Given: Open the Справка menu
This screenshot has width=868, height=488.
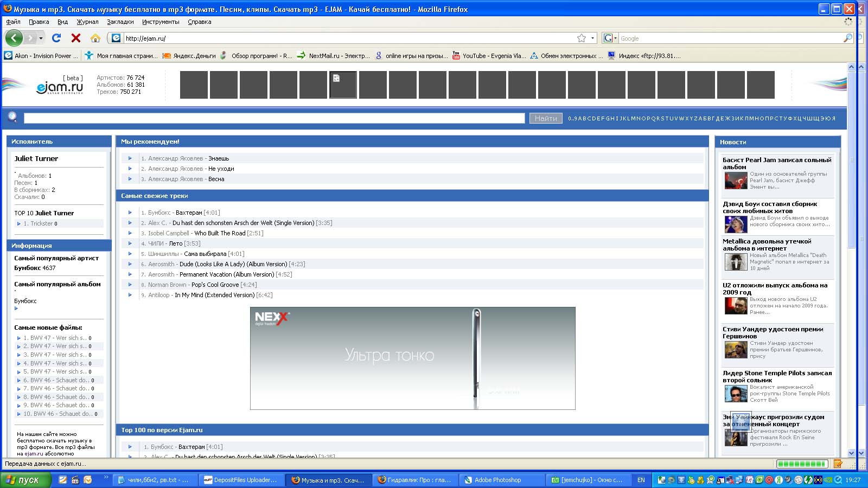Looking at the screenshot, I should pyautogui.click(x=200, y=22).
